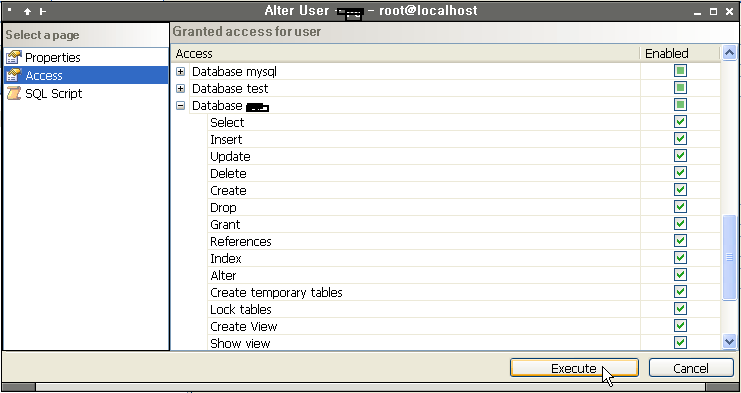Viewport: 741px width, 393px height.
Task: Click the up-arrow icon in title bar
Action: click(27, 11)
